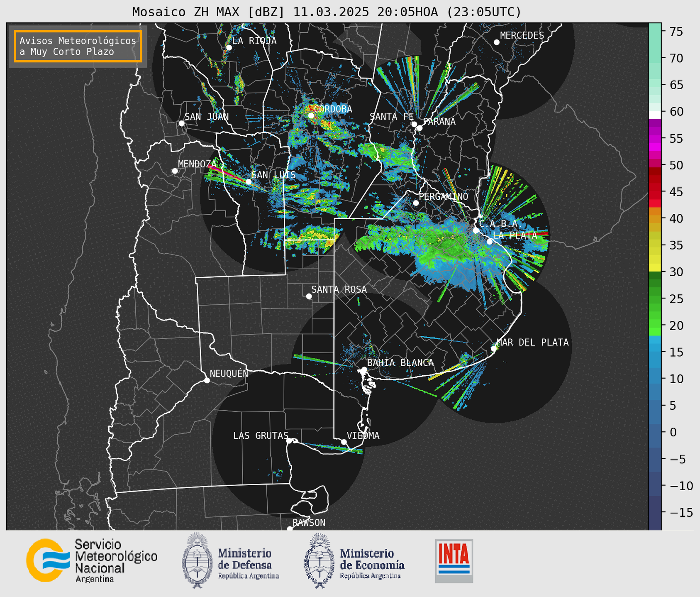Click the 60 dBZ white colorbar band
The image size is (700, 597).
pyautogui.click(x=655, y=115)
